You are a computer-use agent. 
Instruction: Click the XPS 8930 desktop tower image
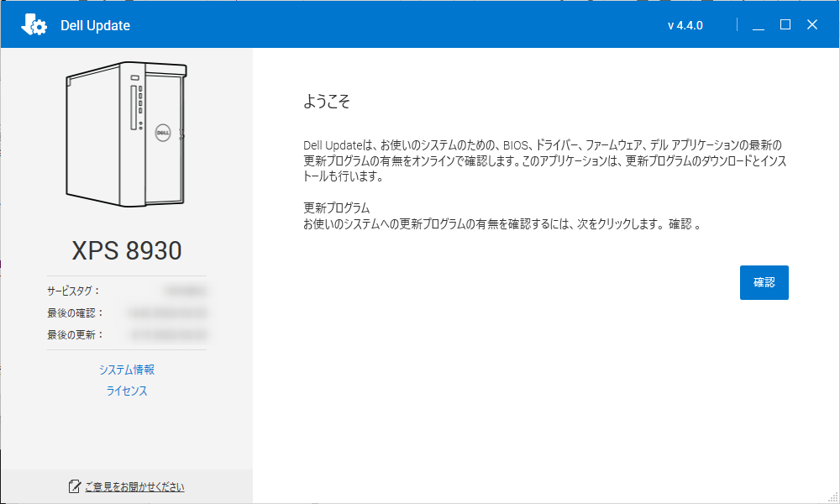tap(127, 134)
